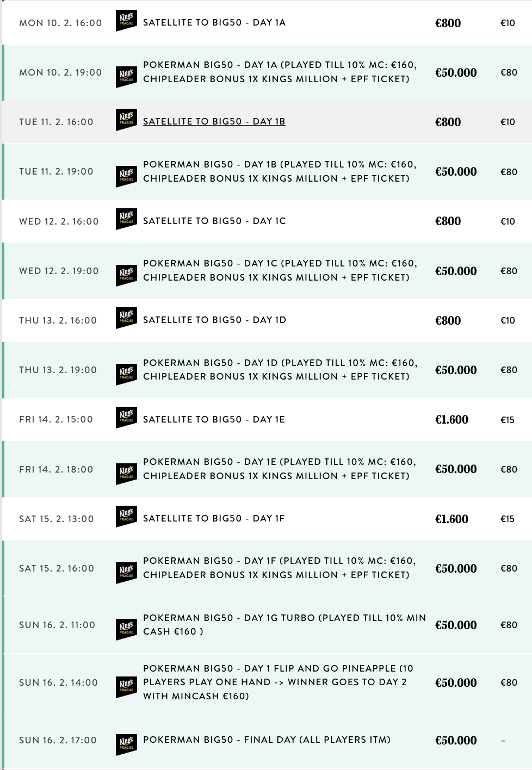Click King's logo by Day 1G Turbo
Screen dimensions: 532x770
[126, 630]
